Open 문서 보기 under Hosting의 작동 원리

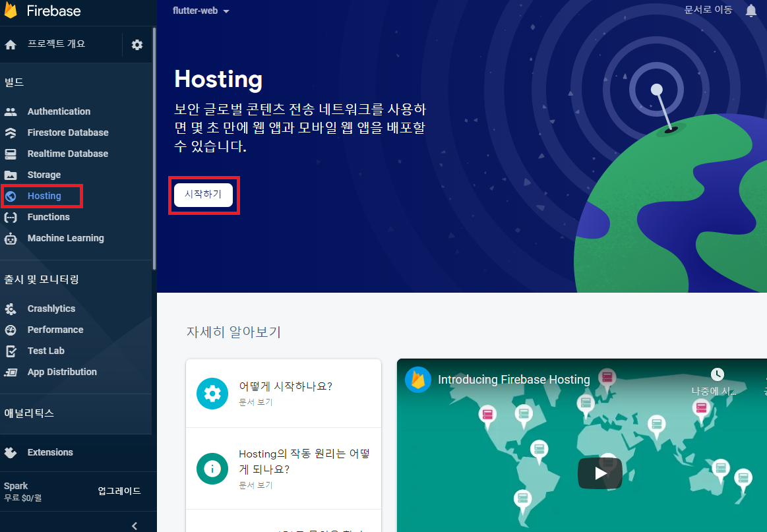coord(255,485)
